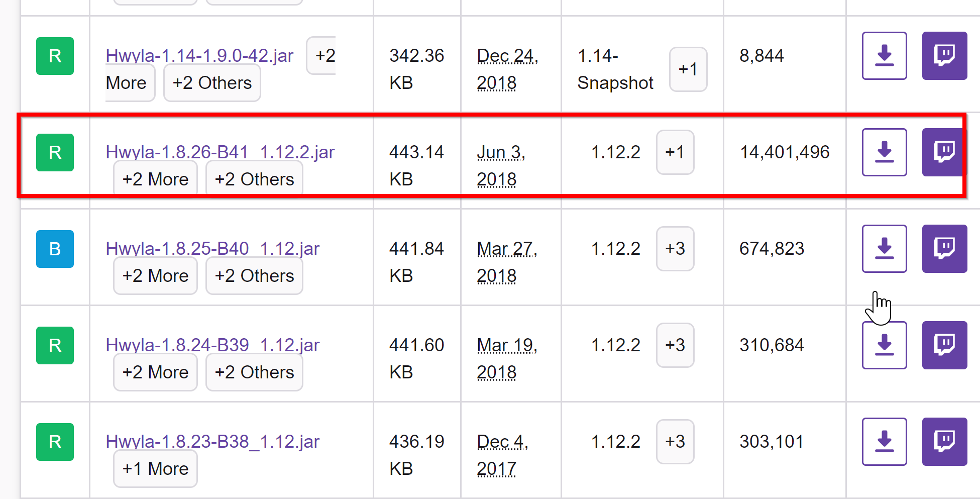Open Hwyla-1.8.25-B40_1.12.jar file page
This screenshot has width=980, height=499.
tap(212, 249)
